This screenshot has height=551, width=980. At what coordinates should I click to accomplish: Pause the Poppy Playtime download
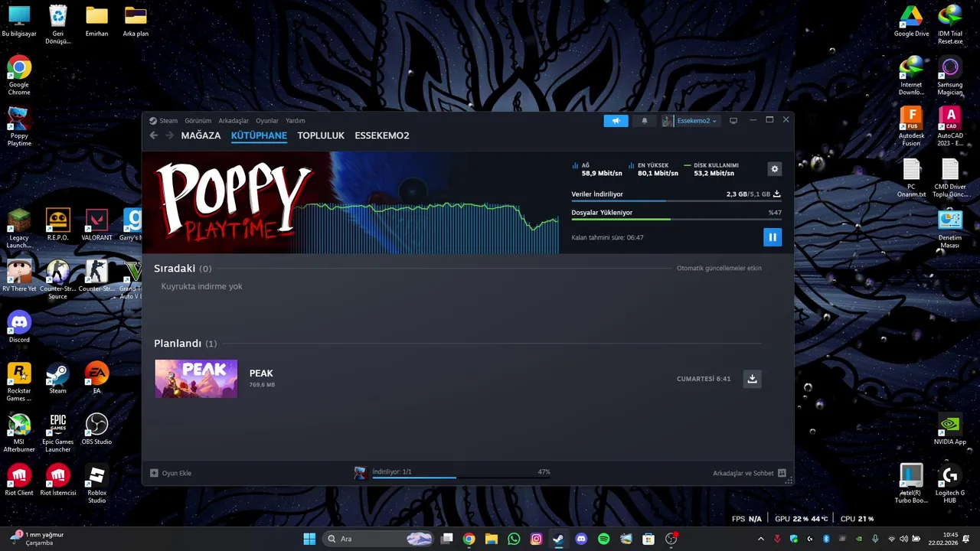pos(772,237)
